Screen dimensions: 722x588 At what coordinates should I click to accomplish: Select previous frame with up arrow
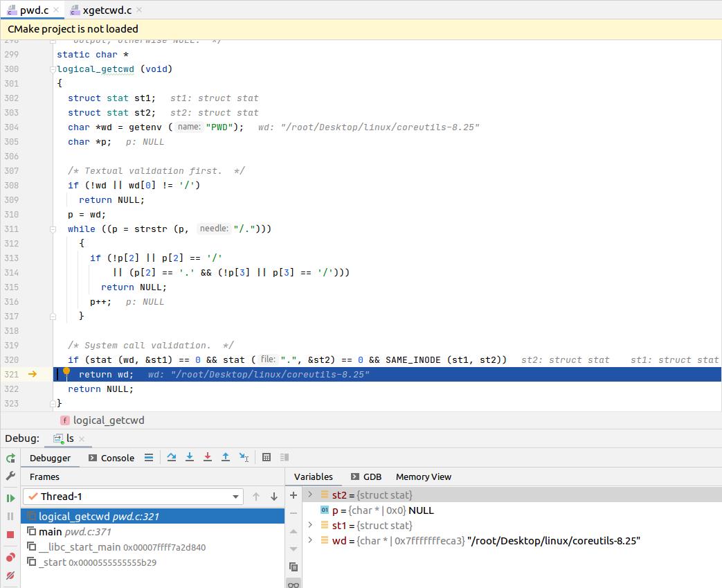coord(256,497)
